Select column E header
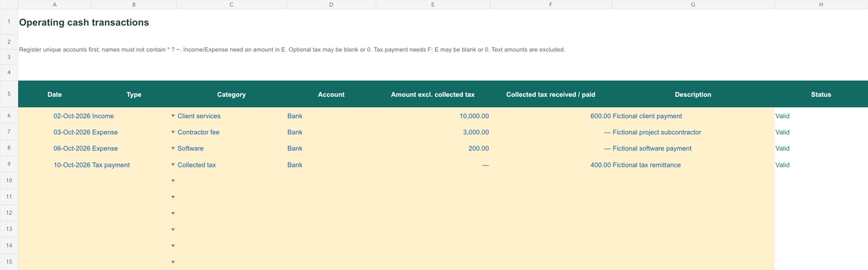This screenshot has height=270, width=868. [x=433, y=4]
